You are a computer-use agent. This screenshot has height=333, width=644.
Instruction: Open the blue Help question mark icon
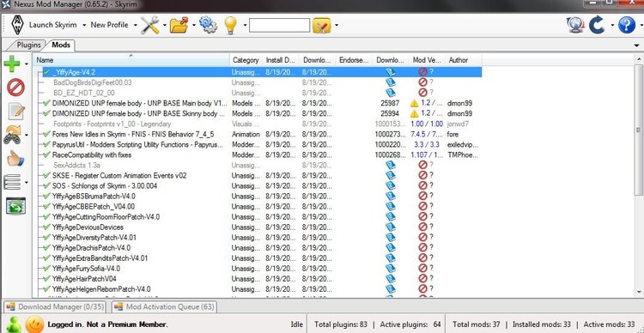(626, 25)
